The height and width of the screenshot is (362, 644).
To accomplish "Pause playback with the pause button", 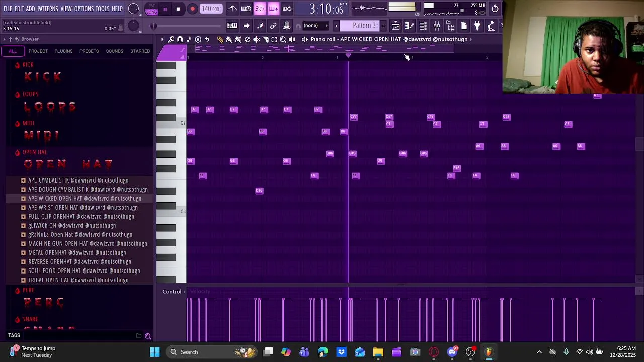I will click(165, 9).
